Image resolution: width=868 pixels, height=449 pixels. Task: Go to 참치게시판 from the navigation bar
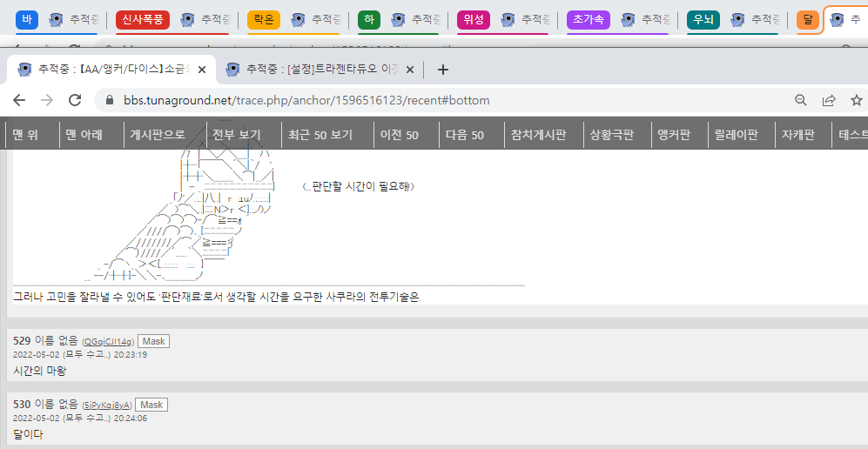pos(539,135)
